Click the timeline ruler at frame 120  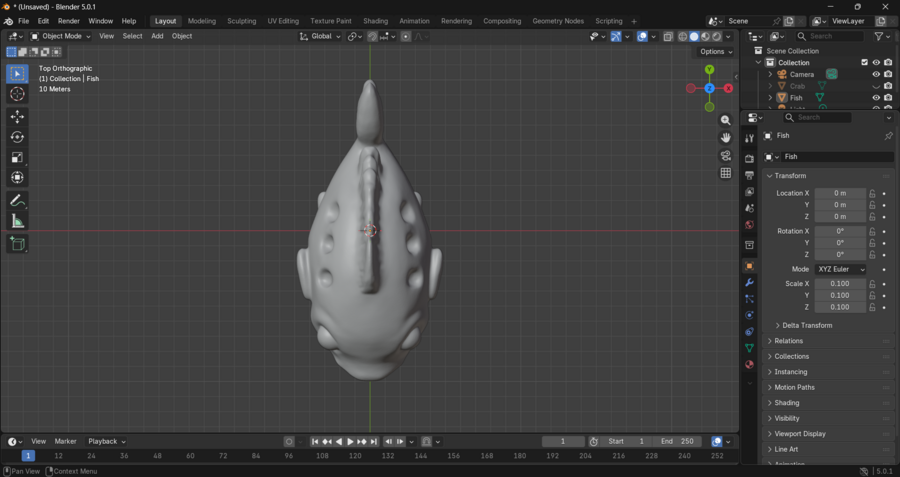pyautogui.click(x=355, y=456)
